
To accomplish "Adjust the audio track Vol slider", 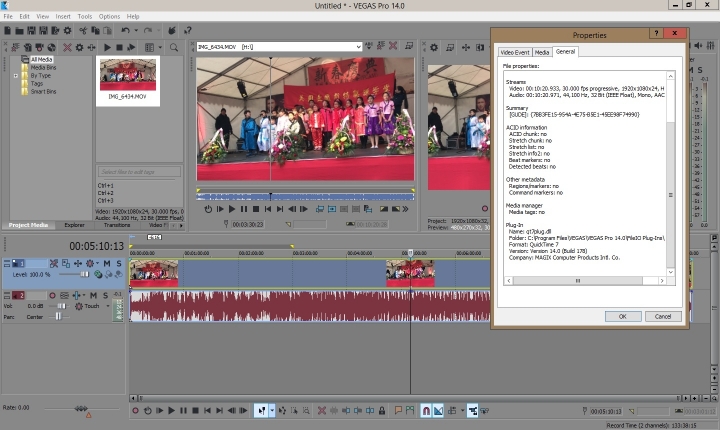I will (60, 306).
